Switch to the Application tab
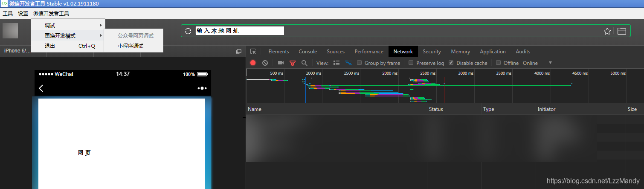Screen dimensions: 644x189 (x=493, y=52)
